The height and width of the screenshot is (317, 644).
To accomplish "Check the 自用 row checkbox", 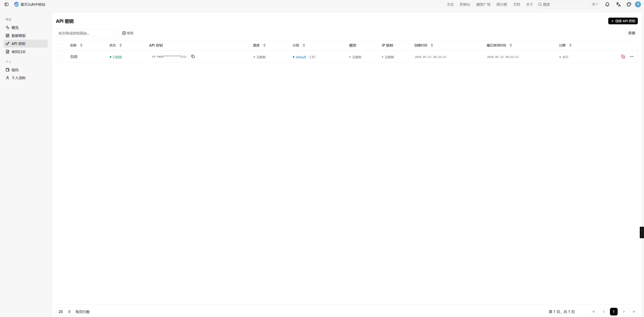I will 60,57.
